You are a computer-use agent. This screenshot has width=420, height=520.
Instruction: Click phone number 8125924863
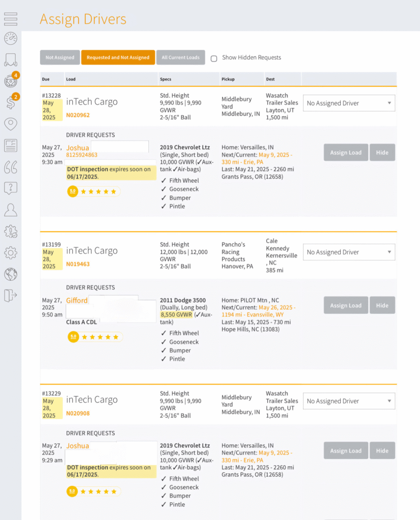pyautogui.click(x=82, y=155)
